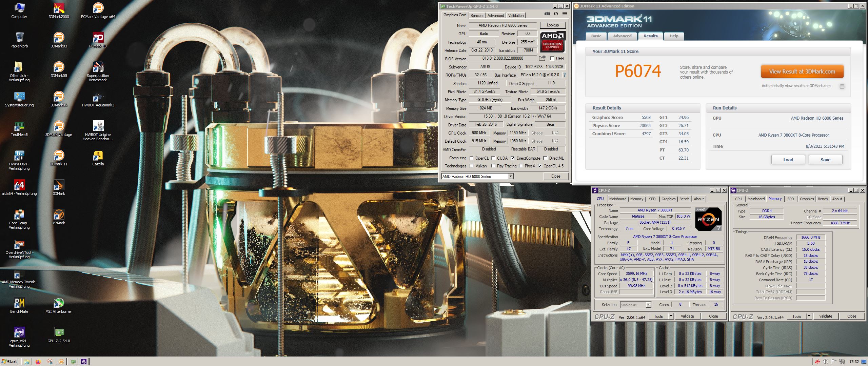Toggle the PhysX checkbox in GPU-Z
This screenshot has width=868, height=366.
tap(521, 166)
